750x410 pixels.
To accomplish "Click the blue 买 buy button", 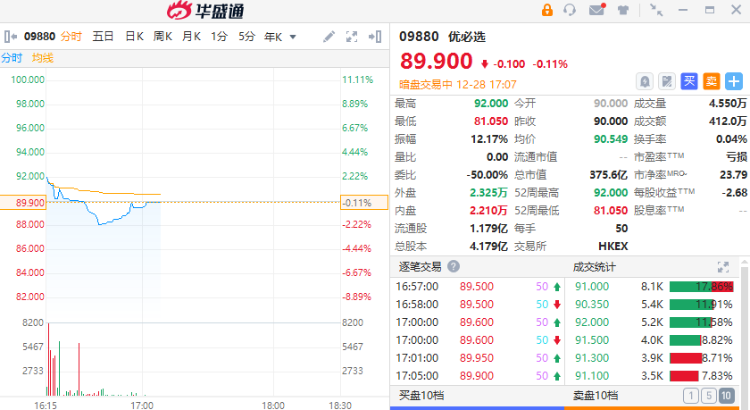I will 689,81.
